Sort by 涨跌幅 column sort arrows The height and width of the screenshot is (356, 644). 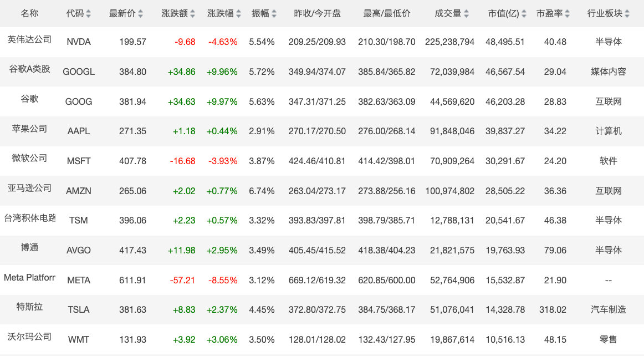pyautogui.click(x=239, y=13)
